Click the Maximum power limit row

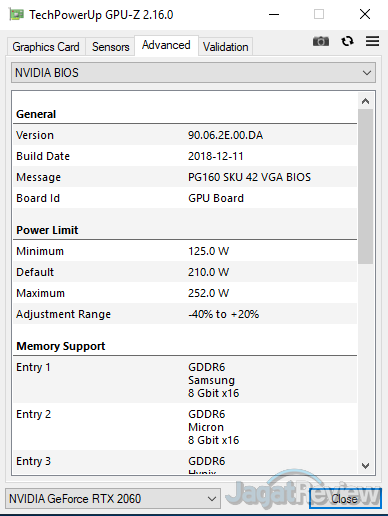click(185, 293)
